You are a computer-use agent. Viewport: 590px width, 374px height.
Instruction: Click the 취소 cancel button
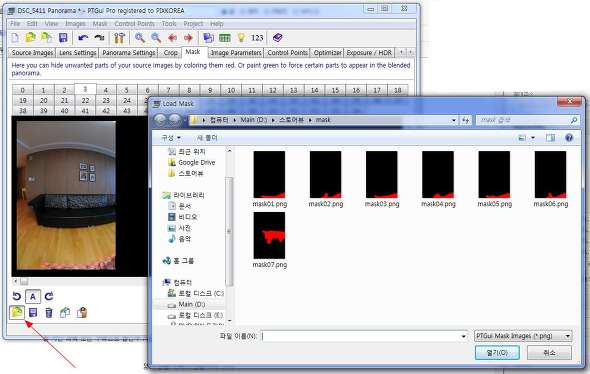[549, 353]
